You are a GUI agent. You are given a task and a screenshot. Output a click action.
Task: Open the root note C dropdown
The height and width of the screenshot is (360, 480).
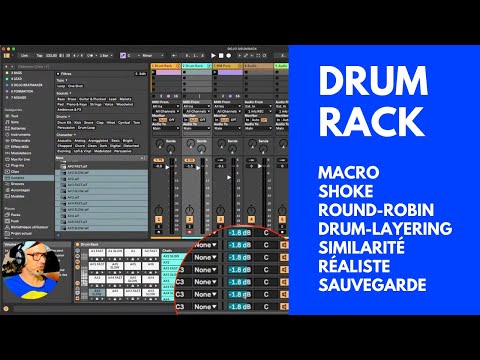(x=133, y=55)
